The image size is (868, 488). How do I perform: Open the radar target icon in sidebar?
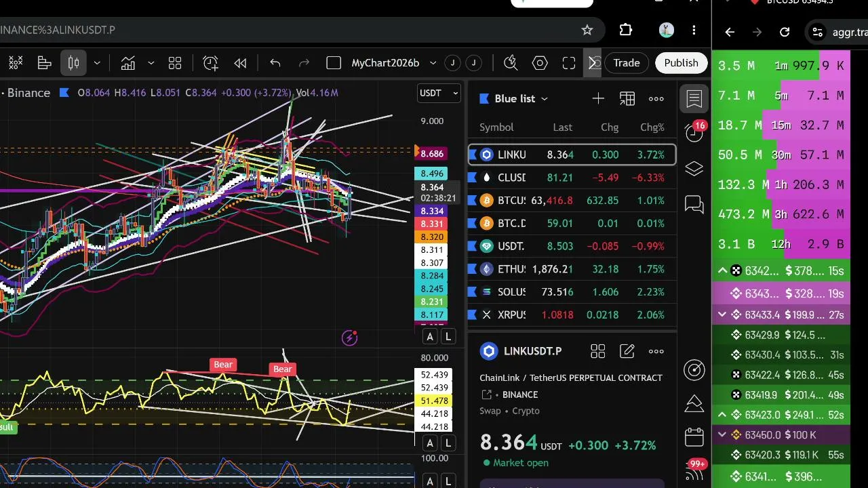click(694, 370)
